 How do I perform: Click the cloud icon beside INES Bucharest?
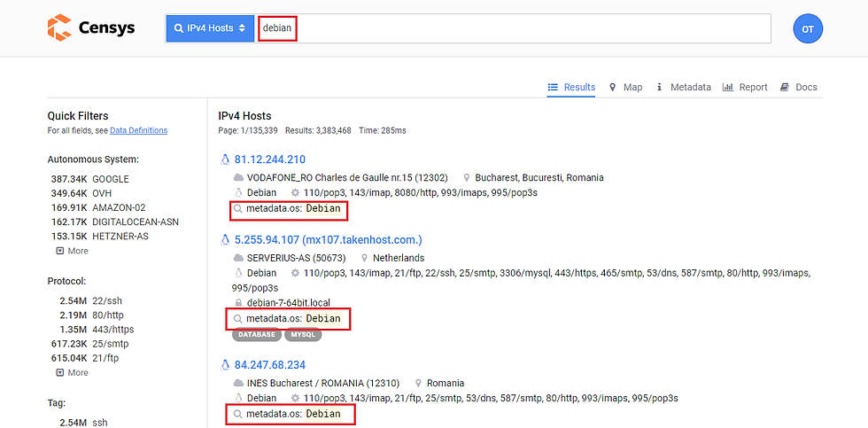pos(238,384)
